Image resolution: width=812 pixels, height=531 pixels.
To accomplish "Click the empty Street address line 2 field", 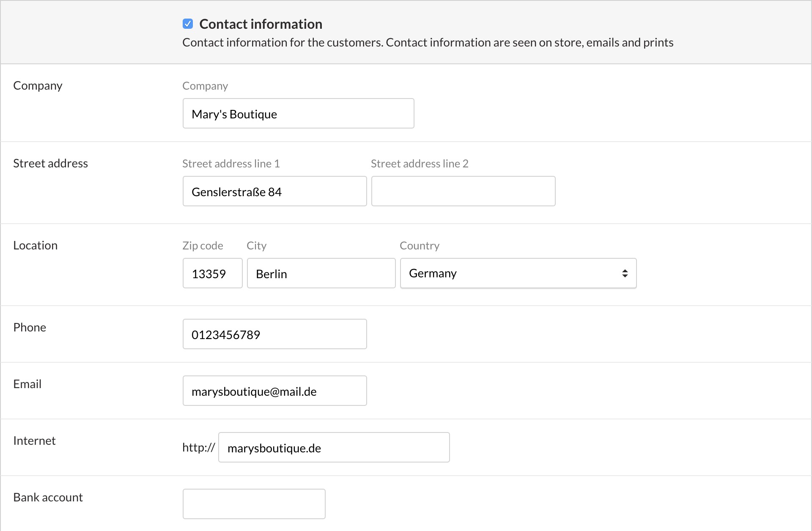I will 463,191.
